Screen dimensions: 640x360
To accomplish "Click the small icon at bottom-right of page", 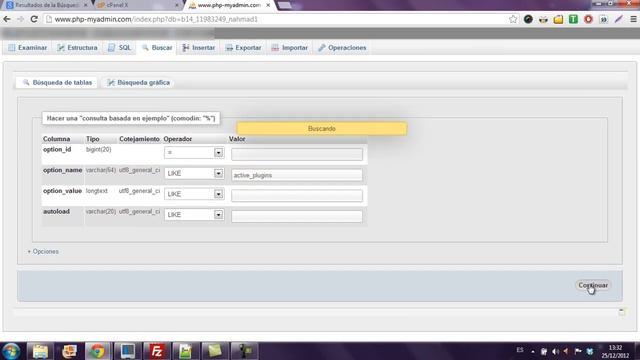I will pyautogui.click(x=622, y=312).
